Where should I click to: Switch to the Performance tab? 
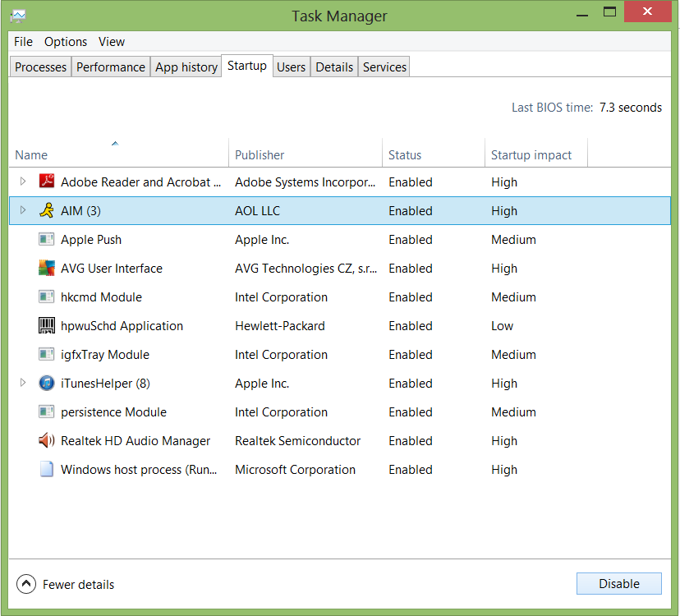111,67
